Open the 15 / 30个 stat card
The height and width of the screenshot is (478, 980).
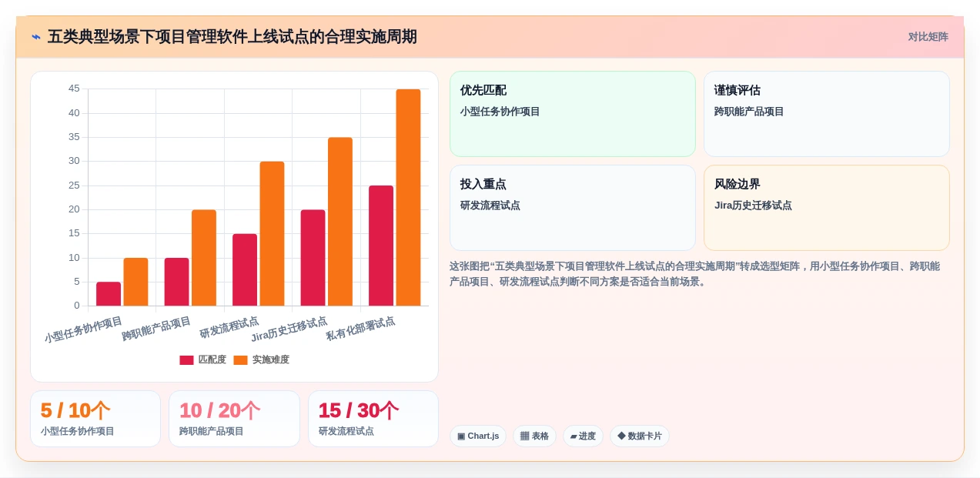click(373, 419)
